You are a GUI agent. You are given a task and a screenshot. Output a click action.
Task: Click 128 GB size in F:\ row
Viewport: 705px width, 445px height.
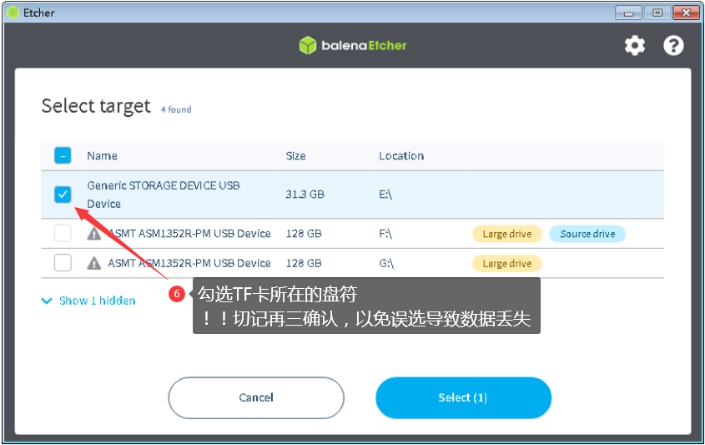303,234
